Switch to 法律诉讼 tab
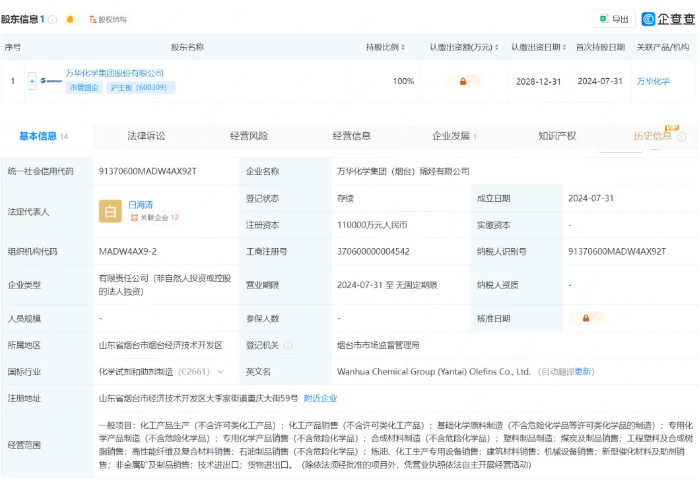The image size is (699, 479). (146, 136)
